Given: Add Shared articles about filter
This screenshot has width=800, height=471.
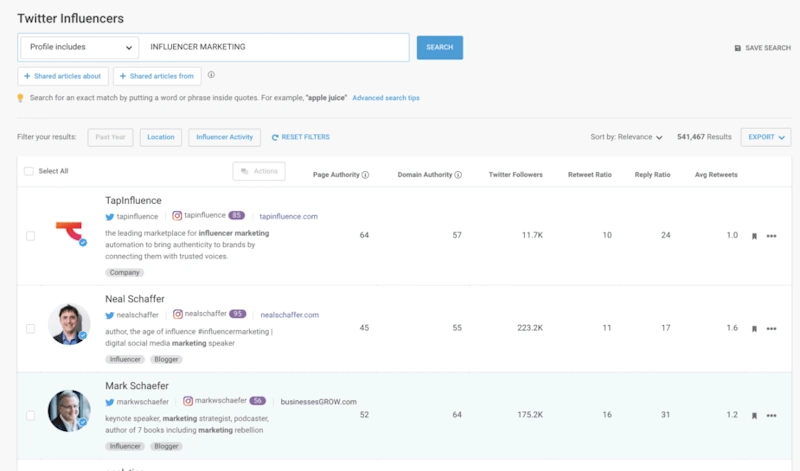Looking at the screenshot, I should coord(63,77).
